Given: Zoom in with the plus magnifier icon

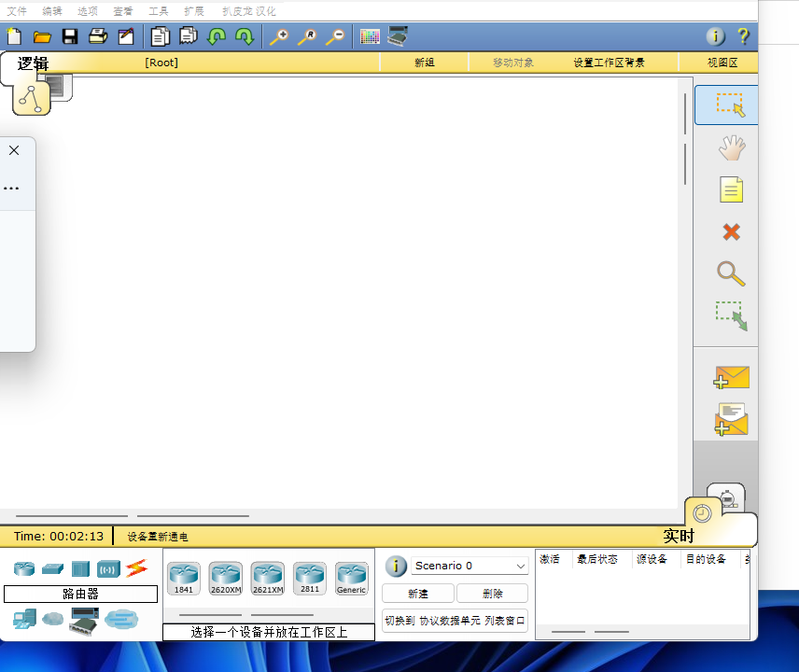Looking at the screenshot, I should pyautogui.click(x=279, y=36).
